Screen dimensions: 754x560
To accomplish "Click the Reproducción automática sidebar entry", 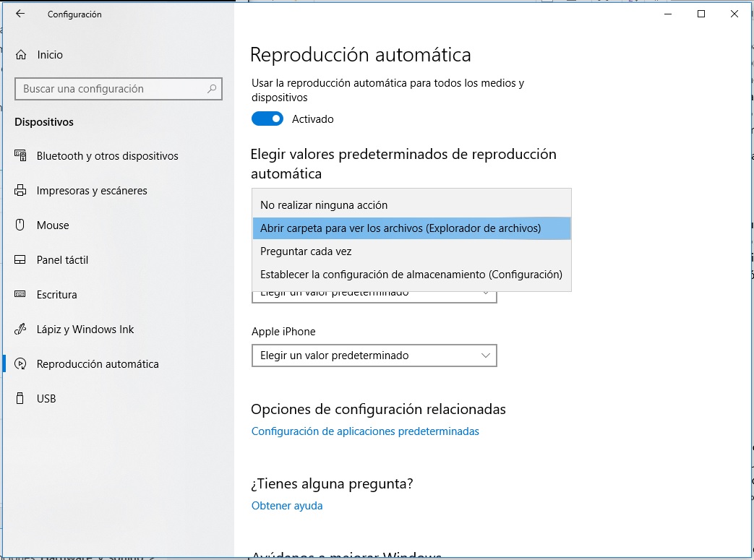I will click(98, 363).
